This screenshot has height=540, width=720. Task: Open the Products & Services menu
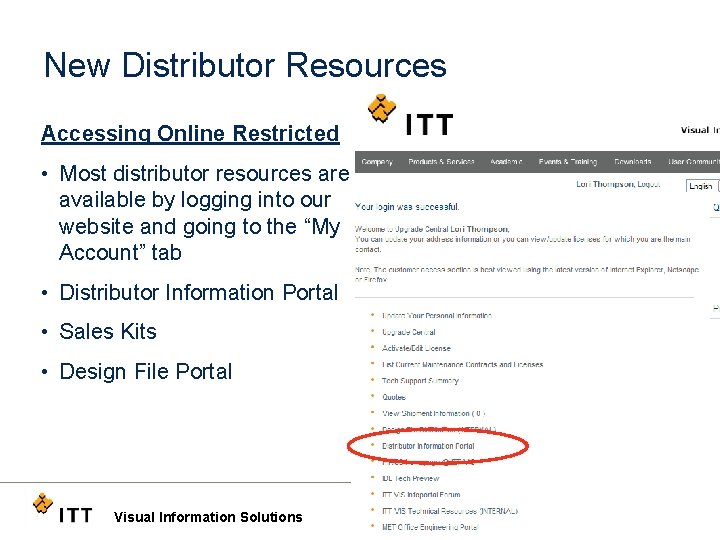tap(441, 162)
